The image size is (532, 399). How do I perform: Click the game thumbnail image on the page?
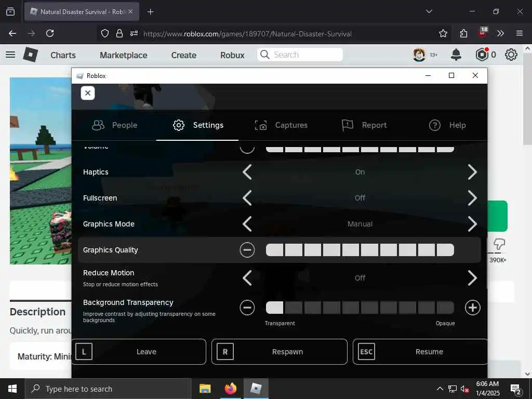tap(41, 171)
